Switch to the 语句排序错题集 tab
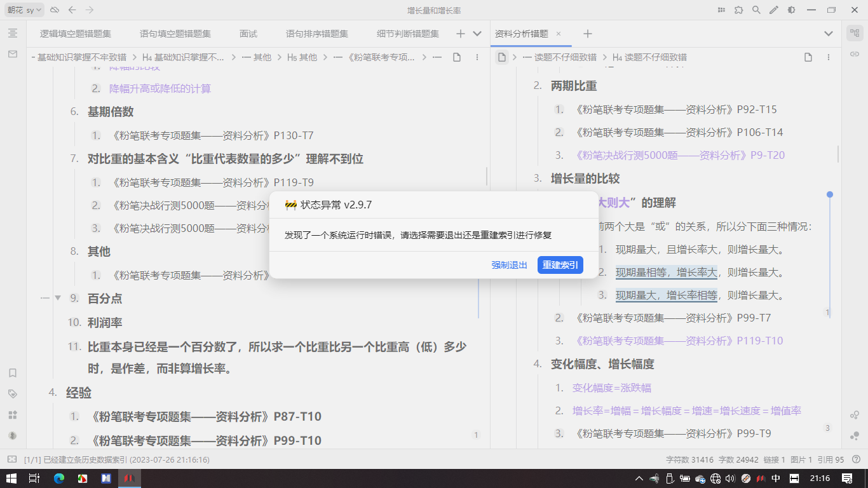This screenshot has height=488, width=868. coord(316,34)
